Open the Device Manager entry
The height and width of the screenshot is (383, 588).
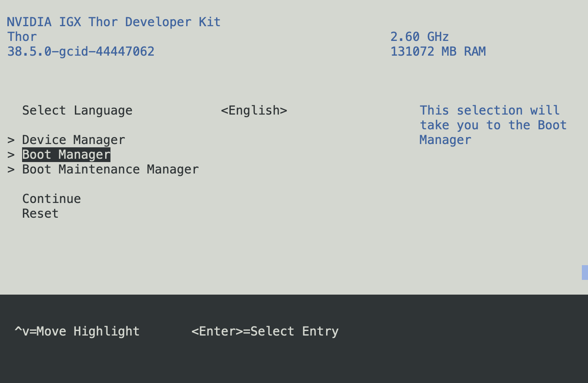[74, 140]
